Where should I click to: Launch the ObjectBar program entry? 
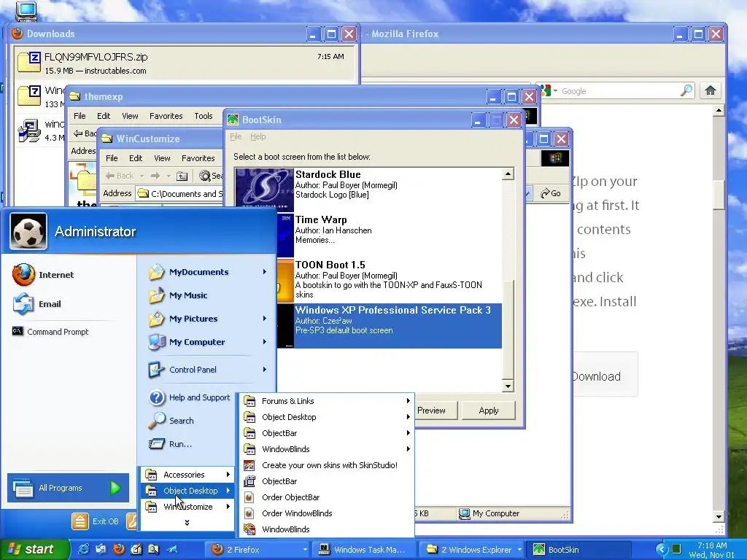(327, 481)
